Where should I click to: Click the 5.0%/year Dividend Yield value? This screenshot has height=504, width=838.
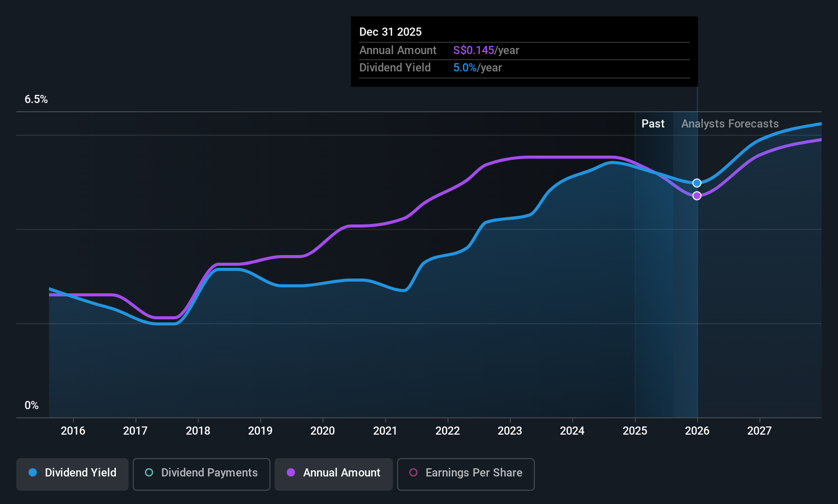pyautogui.click(x=477, y=67)
